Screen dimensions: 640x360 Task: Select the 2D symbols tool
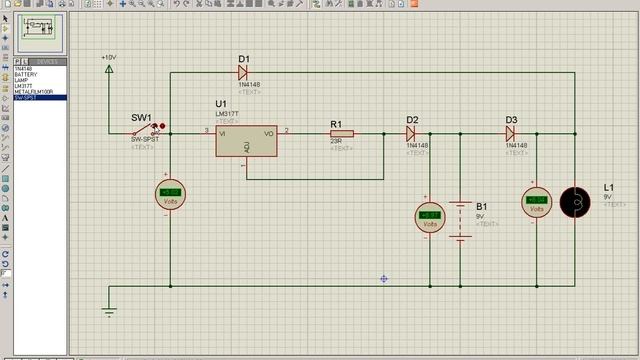[5, 228]
